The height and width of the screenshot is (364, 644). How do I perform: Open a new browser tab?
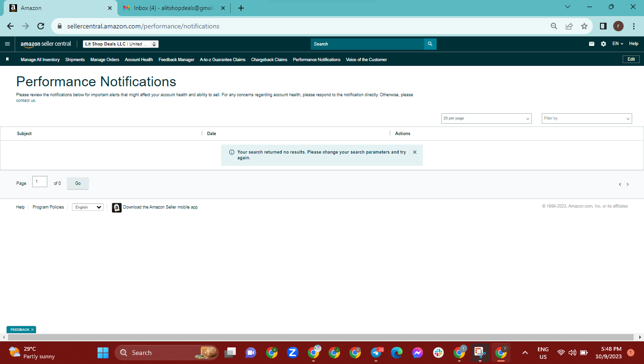[241, 8]
